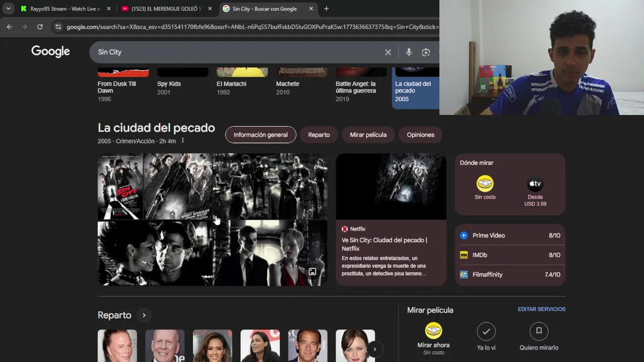The image size is (644, 362).
Task: Select the Opiniones tab
Action: (x=421, y=135)
